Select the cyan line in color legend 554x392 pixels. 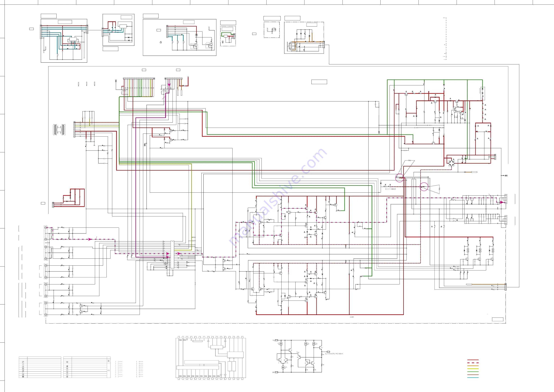click(x=473, y=378)
